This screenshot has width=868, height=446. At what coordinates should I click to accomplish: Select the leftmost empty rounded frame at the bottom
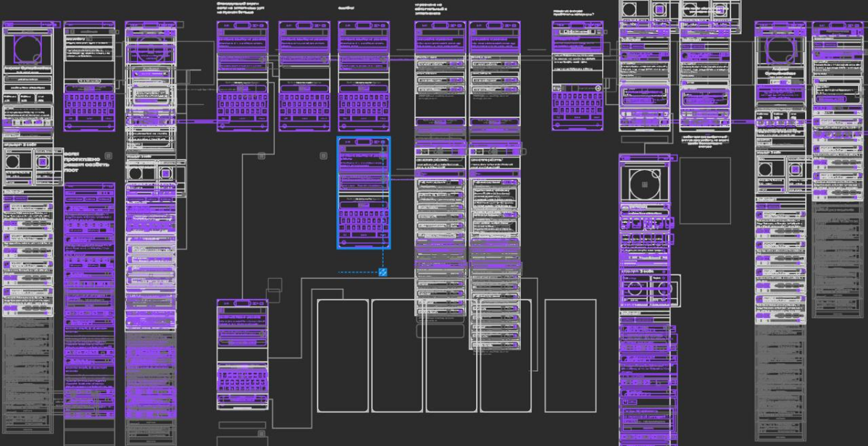coord(343,355)
